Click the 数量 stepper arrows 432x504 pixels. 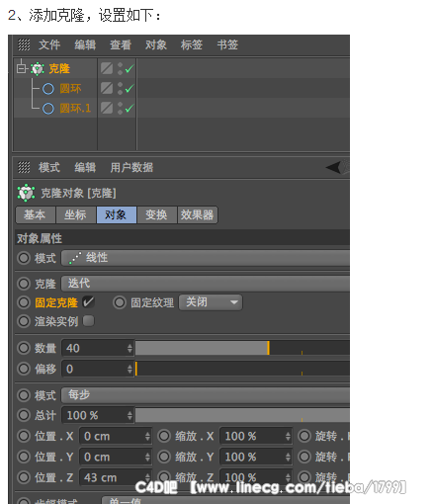point(130,348)
